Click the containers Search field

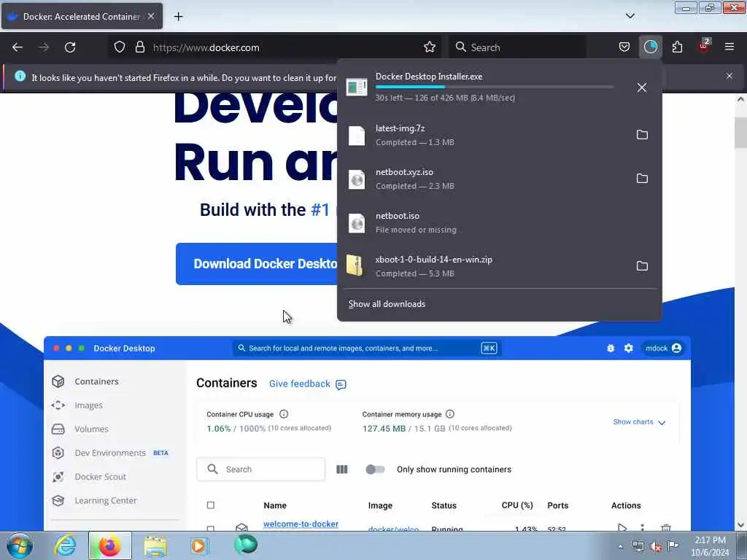(x=261, y=470)
